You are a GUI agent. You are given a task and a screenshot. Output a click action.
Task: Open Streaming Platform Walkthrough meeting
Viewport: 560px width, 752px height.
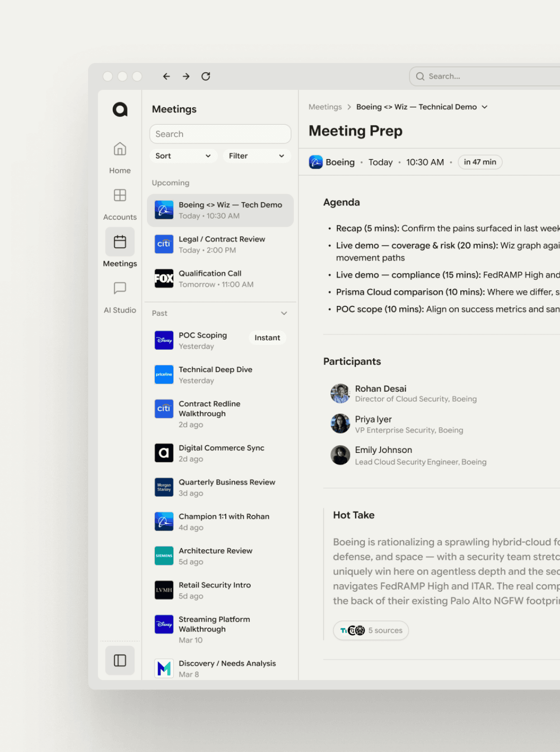click(x=220, y=630)
